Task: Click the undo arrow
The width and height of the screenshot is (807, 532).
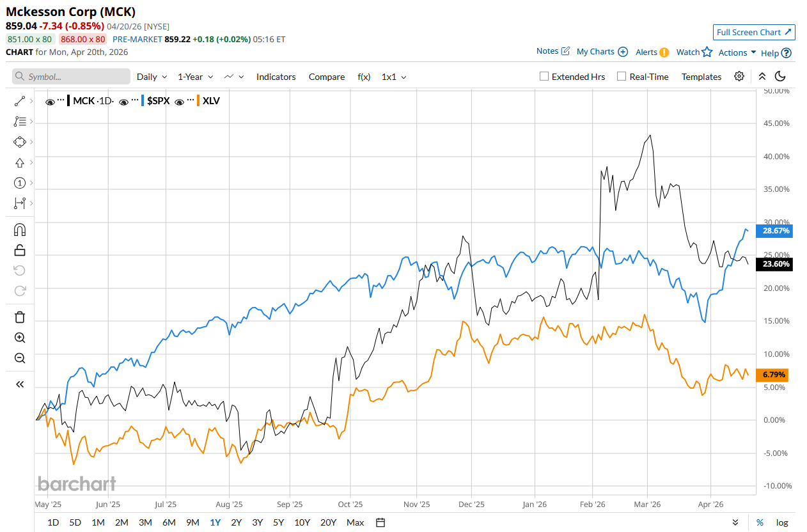Action: click(x=19, y=270)
